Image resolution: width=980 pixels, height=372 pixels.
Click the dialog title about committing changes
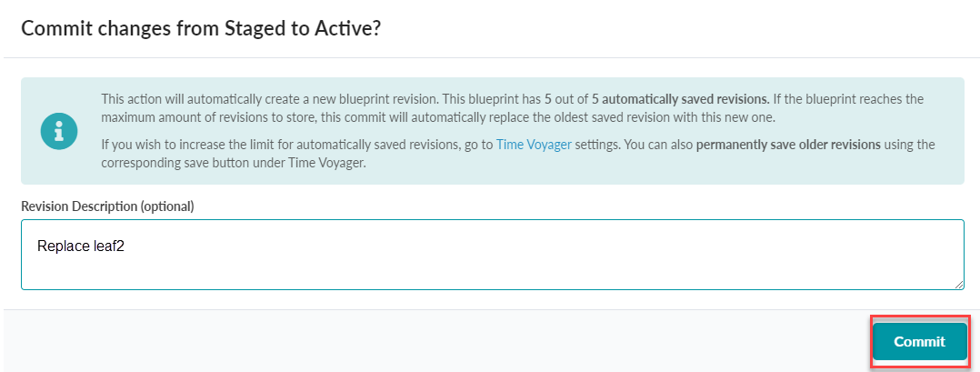[x=201, y=28]
